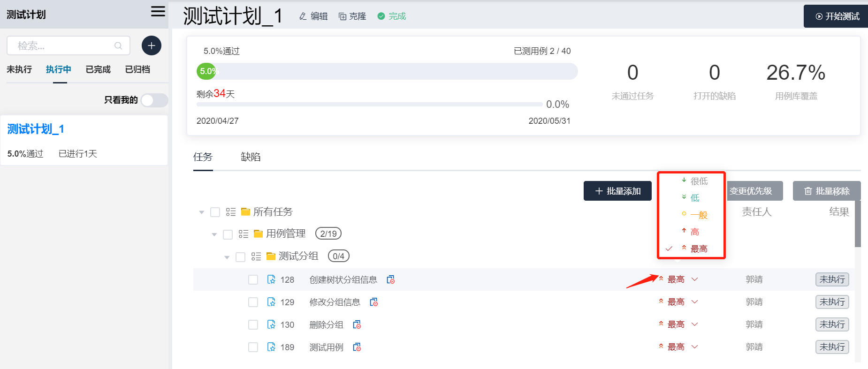Choose 很低 priority in the dropdown
The width and height of the screenshot is (868, 369).
point(692,181)
